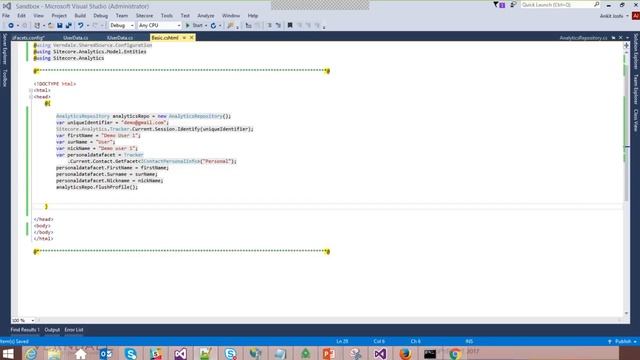This screenshot has height=360, width=640.
Task: Open the File menu
Action: click(x=6, y=16)
